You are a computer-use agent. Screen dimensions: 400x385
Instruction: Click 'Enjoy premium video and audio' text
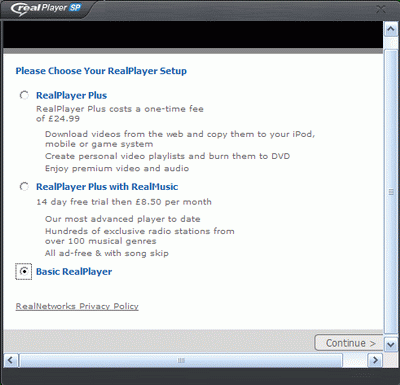(x=117, y=169)
